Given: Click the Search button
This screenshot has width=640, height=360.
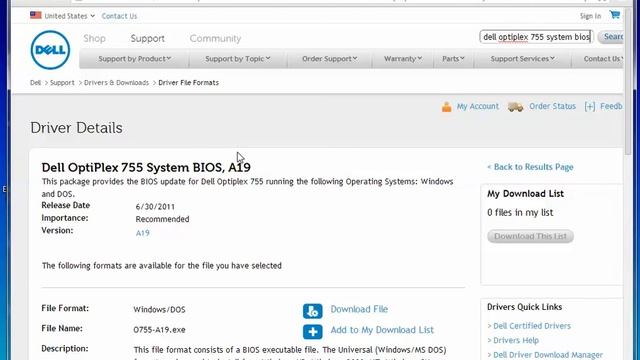Looking at the screenshot, I should (611, 37).
